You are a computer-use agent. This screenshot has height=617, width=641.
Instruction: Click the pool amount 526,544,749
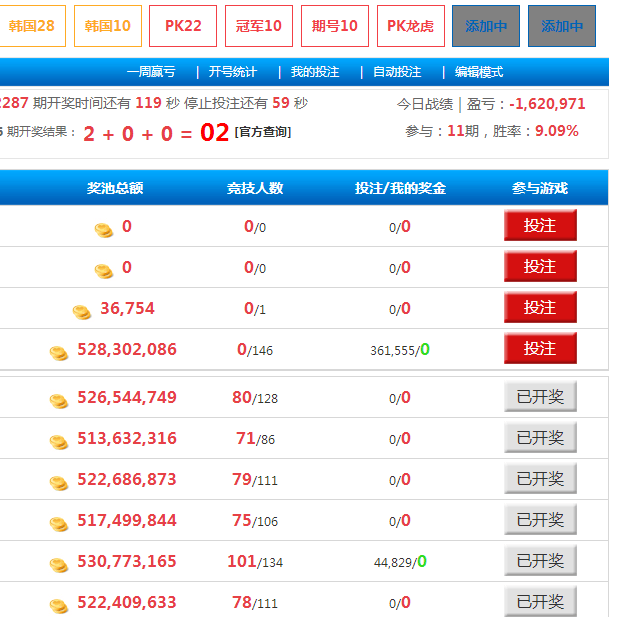coord(127,397)
